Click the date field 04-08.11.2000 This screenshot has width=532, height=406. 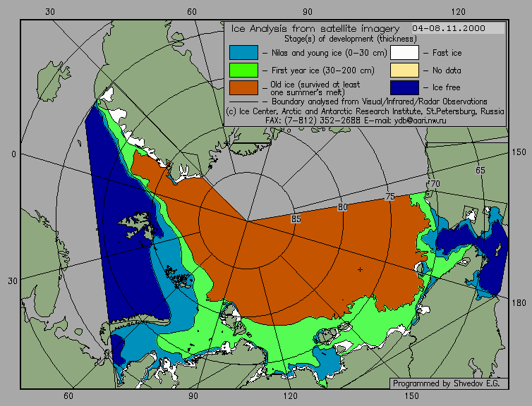coord(458,28)
